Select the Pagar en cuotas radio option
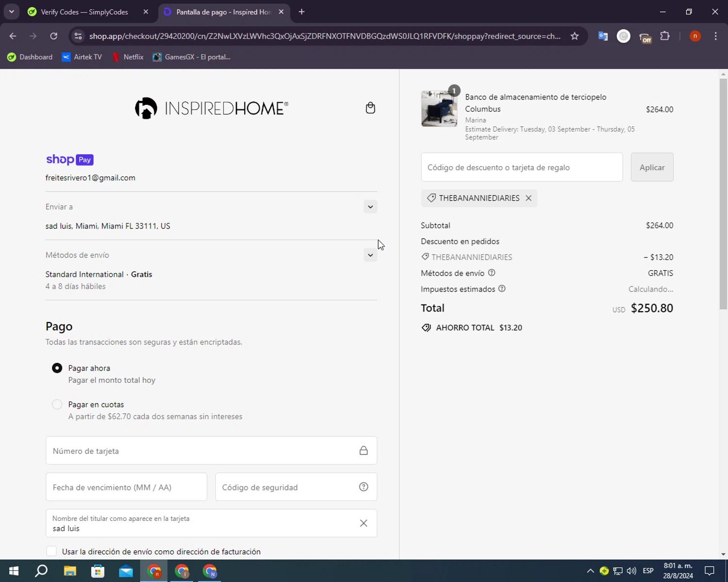The image size is (728, 582). pyautogui.click(x=57, y=404)
